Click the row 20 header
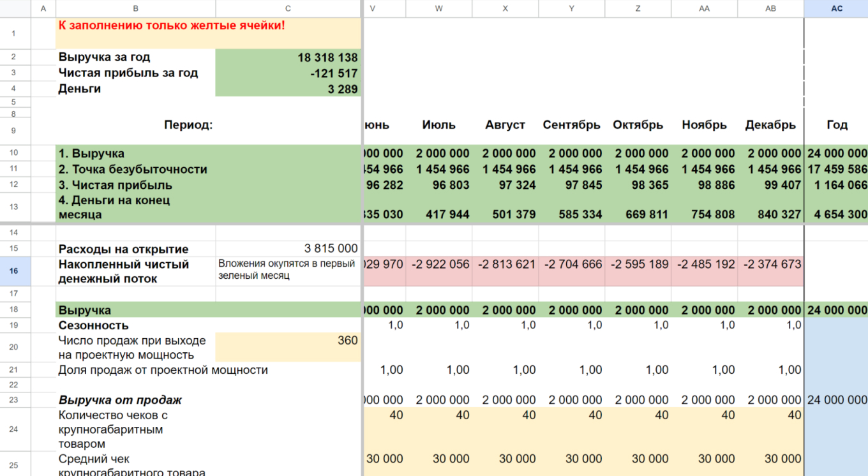 click(x=13, y=347)
